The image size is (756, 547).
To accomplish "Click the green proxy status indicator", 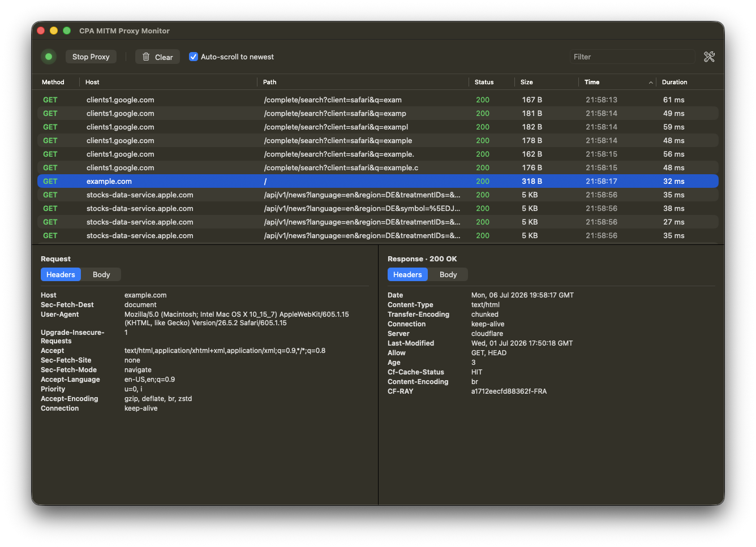I will [x=49, y=57].
